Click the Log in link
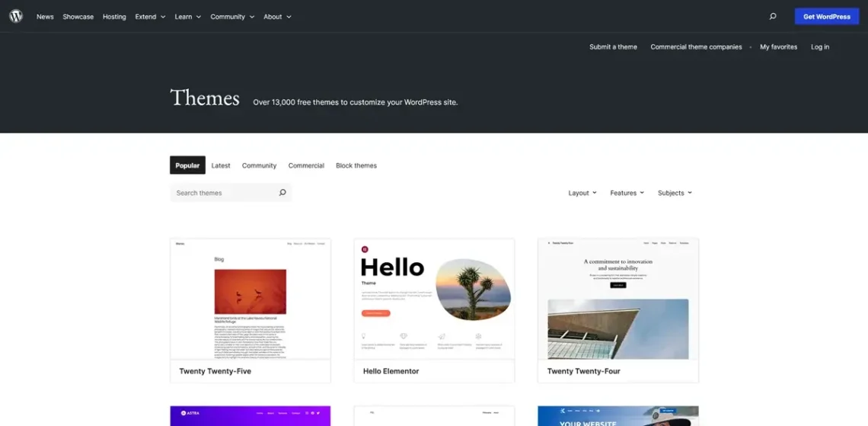 [820, 47]
